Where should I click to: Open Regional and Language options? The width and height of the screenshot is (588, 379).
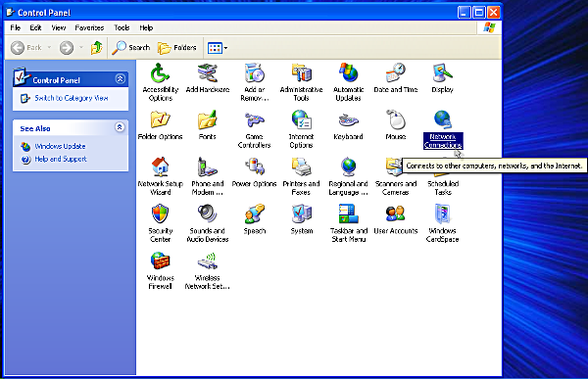[348, 176]
